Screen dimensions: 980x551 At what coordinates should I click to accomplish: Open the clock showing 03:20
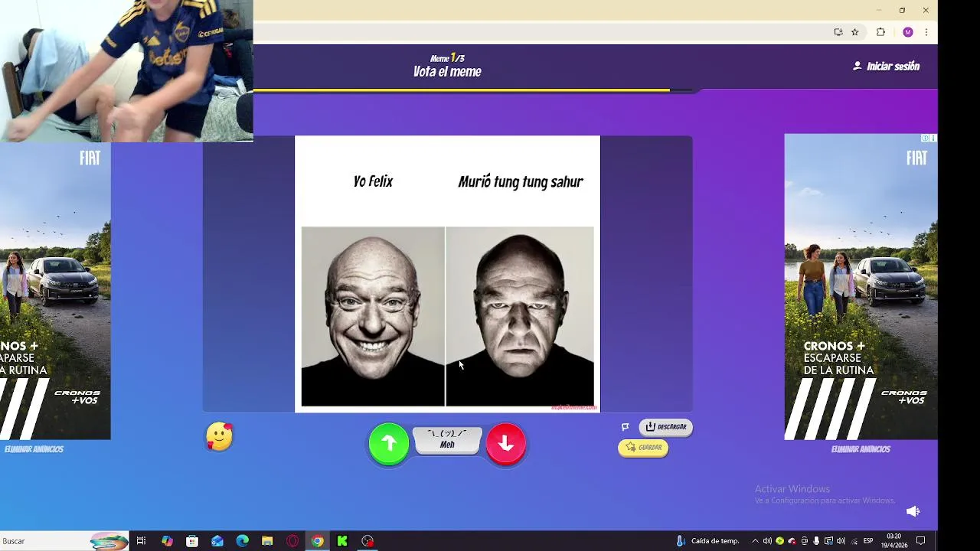tap(893, 541)
